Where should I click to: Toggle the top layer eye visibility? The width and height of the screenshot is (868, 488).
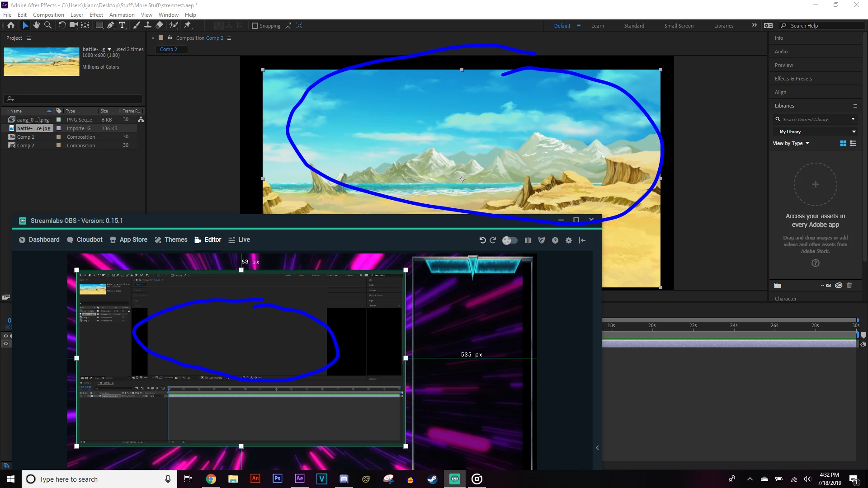6,336
